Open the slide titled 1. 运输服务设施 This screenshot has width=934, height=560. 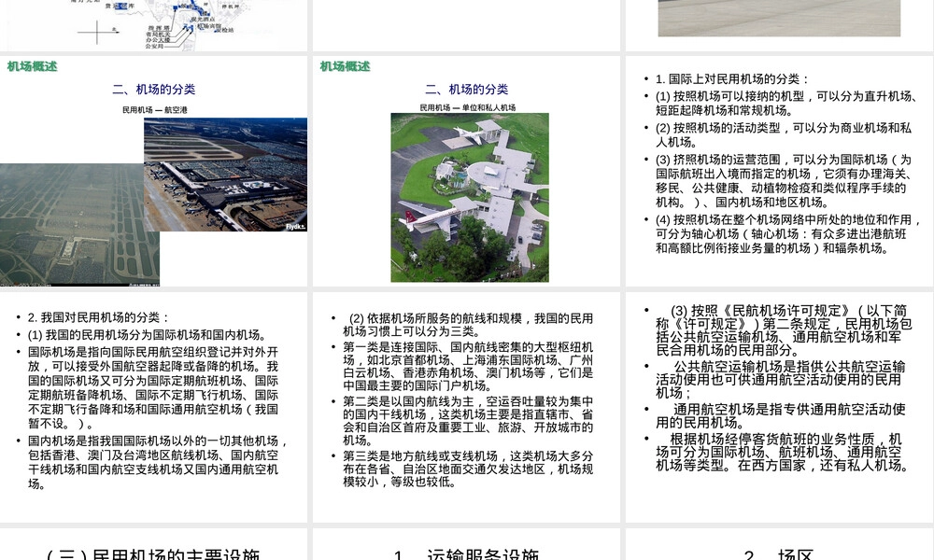click(466, 544)
